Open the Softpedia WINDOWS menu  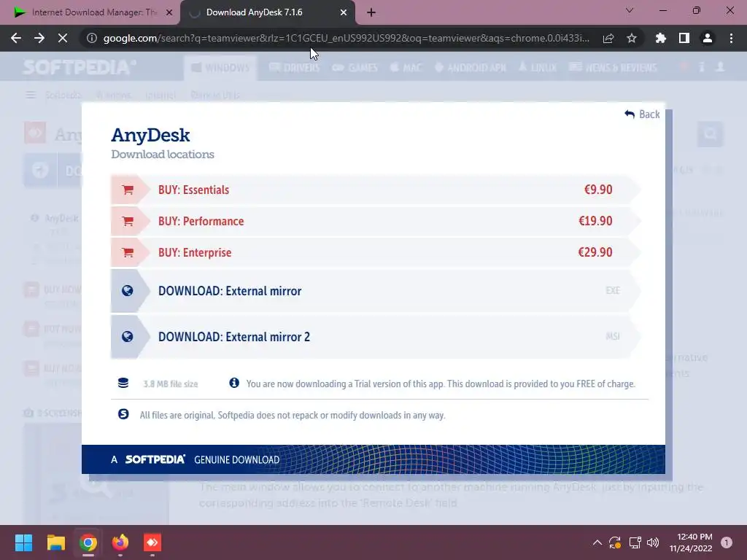[x=220, y=68]
